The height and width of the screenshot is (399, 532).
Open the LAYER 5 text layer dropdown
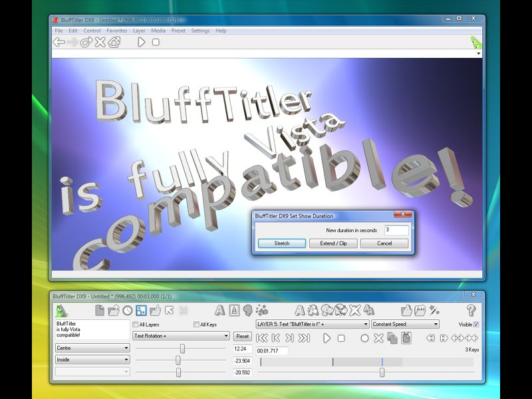312,325
